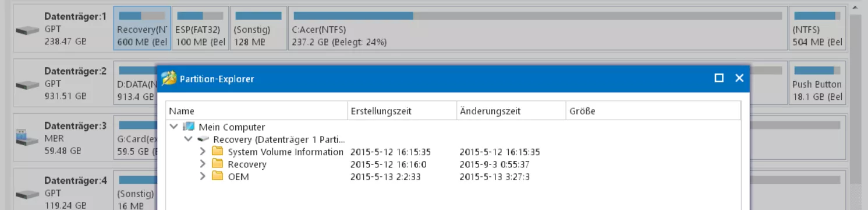
Task: Click the Datenträger:4 disk icon
Action: tap(27, 194)
